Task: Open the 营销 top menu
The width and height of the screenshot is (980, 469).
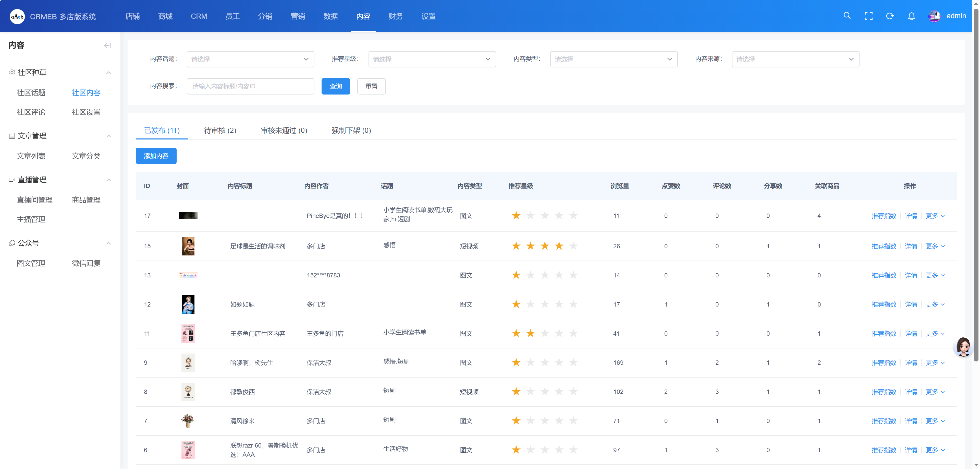Action: click(x=298, y=16)
